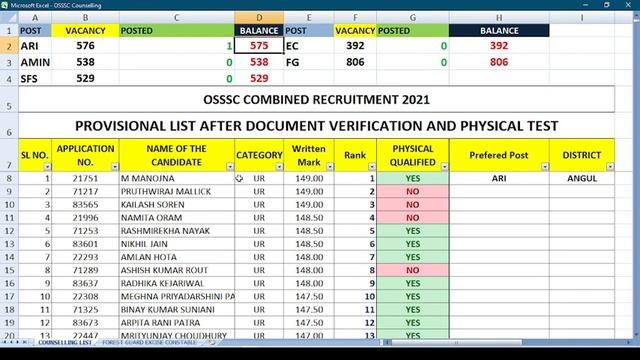Image resolution: width=640 pixels, height=360 pixels.
Task: Open the SL NO. column filter dropdown
Action: (47, 167)
